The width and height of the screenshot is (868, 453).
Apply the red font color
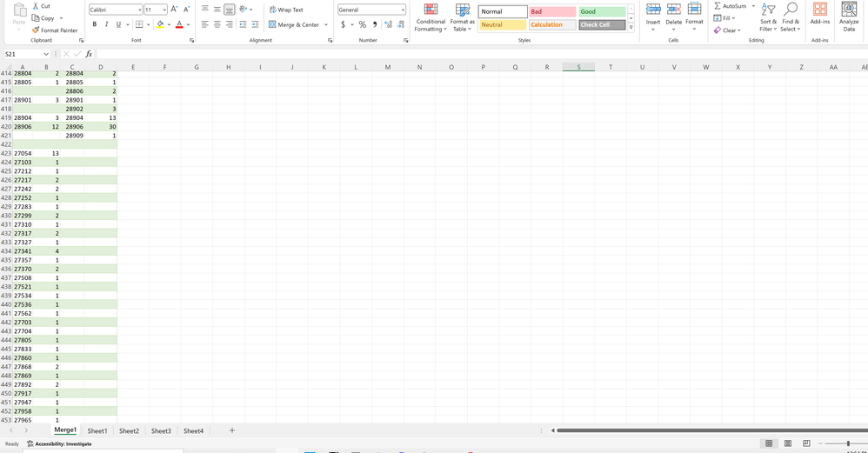coord(179,24)
